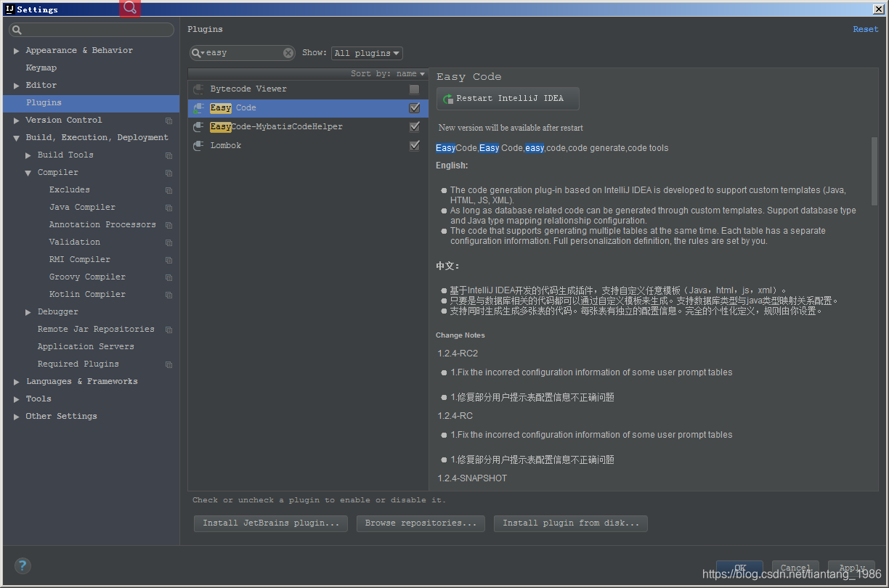
Task: Expand Appearance & Behavior section
Action: click(x=17, y=51)
